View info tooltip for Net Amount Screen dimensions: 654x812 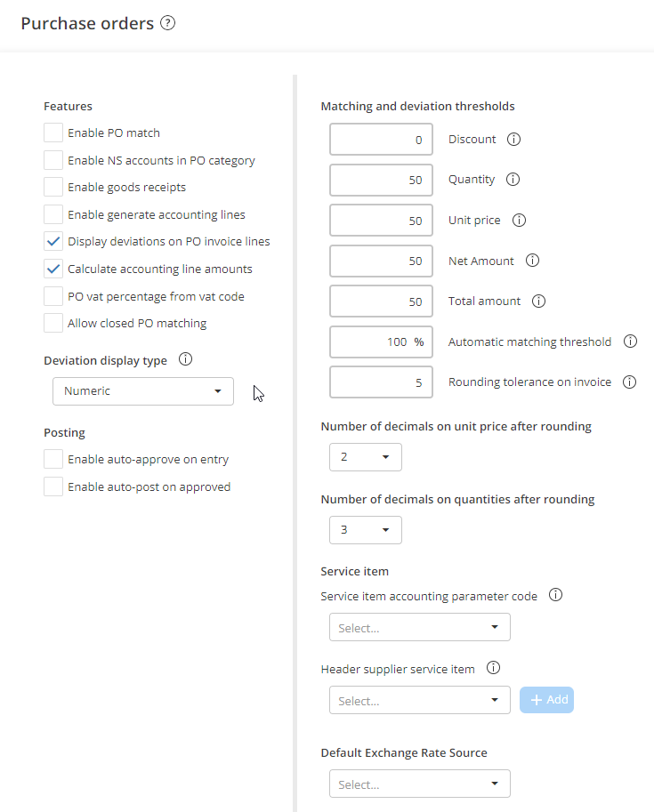click(531, 261)
